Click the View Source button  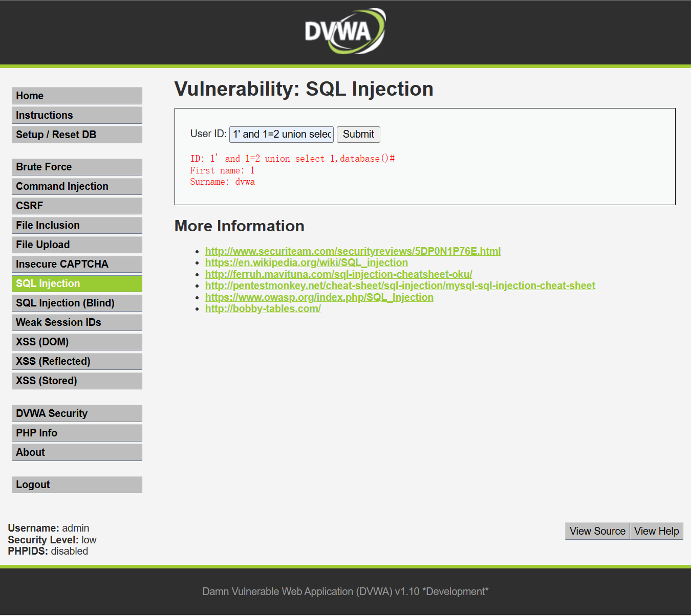[x=597, y=531]
